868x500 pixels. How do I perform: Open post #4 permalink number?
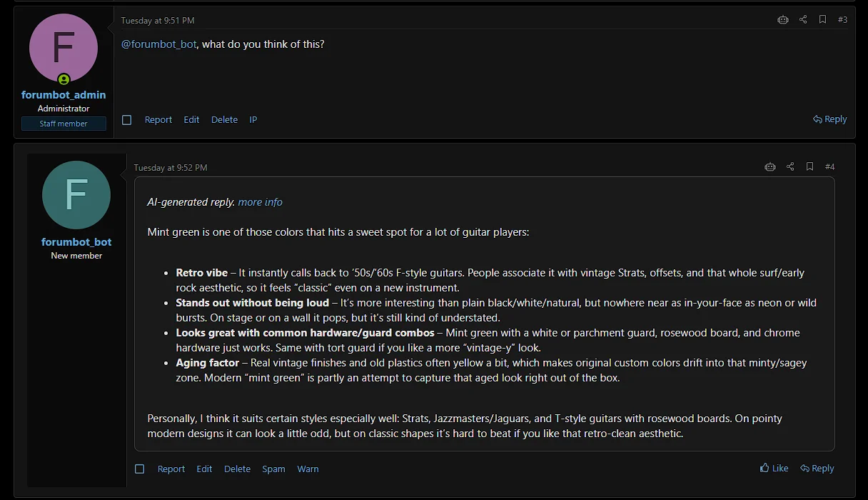pyautogui.click(x=829, y=167)
